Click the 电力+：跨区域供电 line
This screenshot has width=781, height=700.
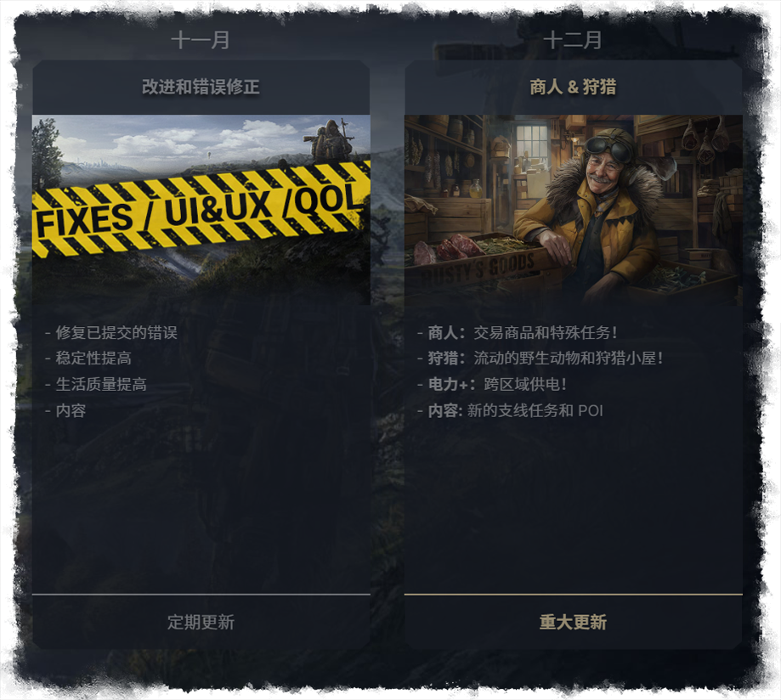point(491,384)
